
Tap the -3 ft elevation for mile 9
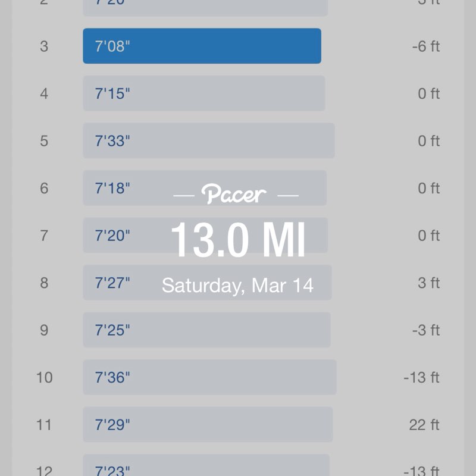[425, 330]
